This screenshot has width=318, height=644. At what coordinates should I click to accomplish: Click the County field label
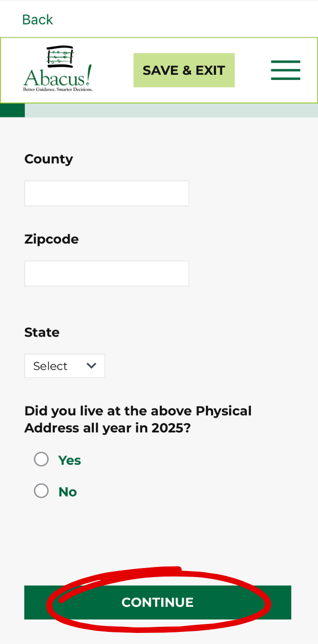coord(49,159)
